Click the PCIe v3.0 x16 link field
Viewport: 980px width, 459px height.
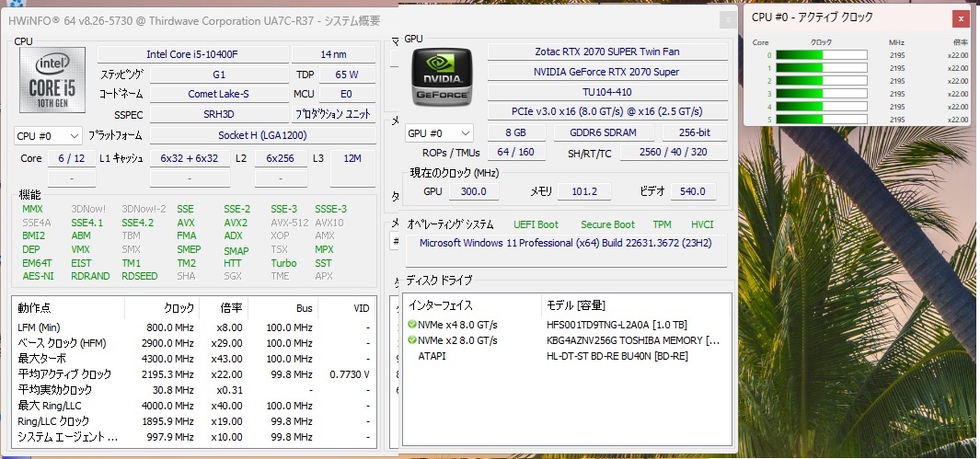coord(607,112)
